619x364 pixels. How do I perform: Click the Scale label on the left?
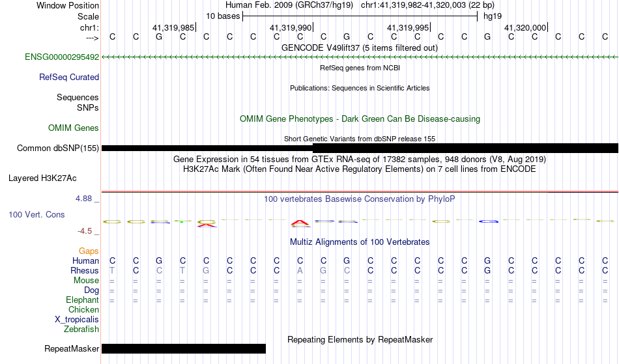89,16
